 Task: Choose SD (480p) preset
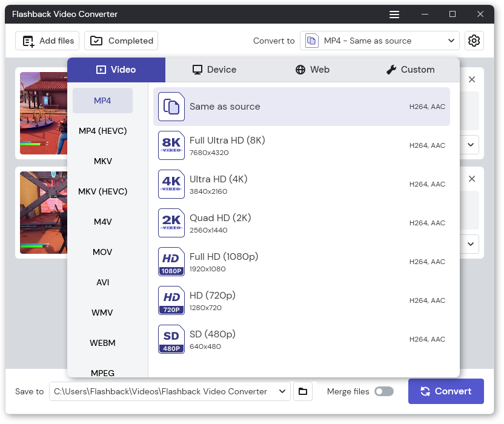point(302,339)
